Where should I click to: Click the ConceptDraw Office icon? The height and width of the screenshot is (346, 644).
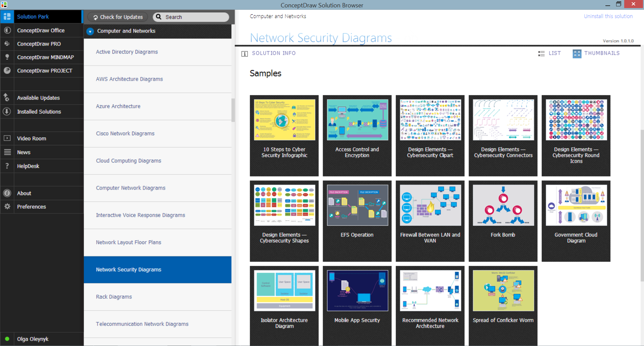(x=7, y=30)
